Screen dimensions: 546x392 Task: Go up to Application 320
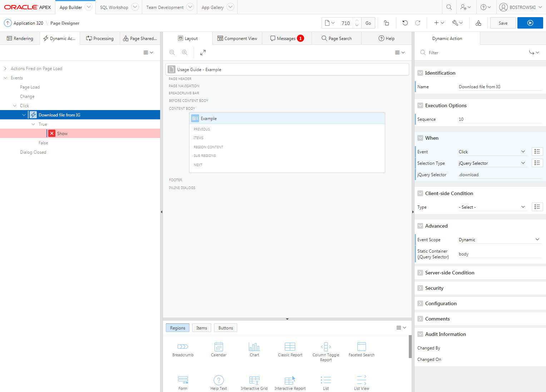tap(24, 23)
